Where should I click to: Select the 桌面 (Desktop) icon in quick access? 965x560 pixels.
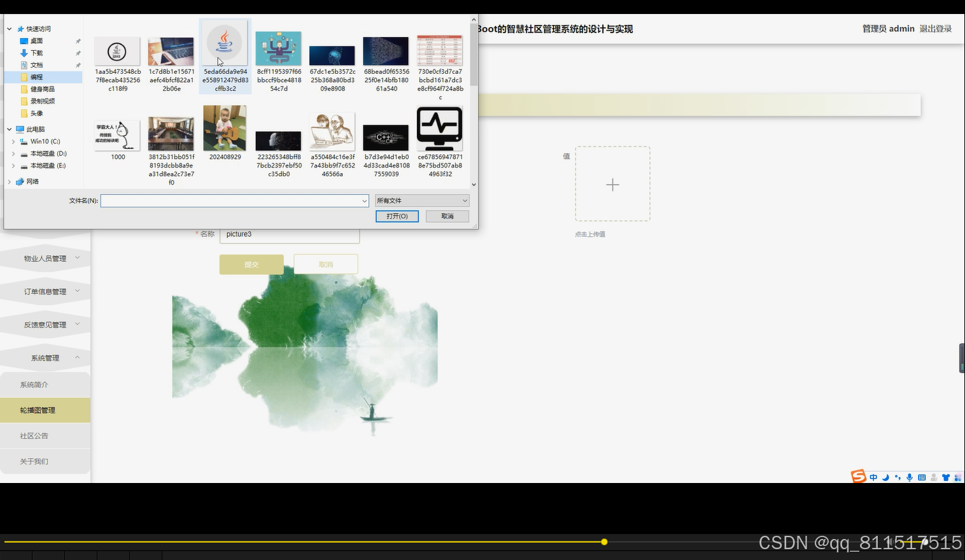click(x=23, y=41)
